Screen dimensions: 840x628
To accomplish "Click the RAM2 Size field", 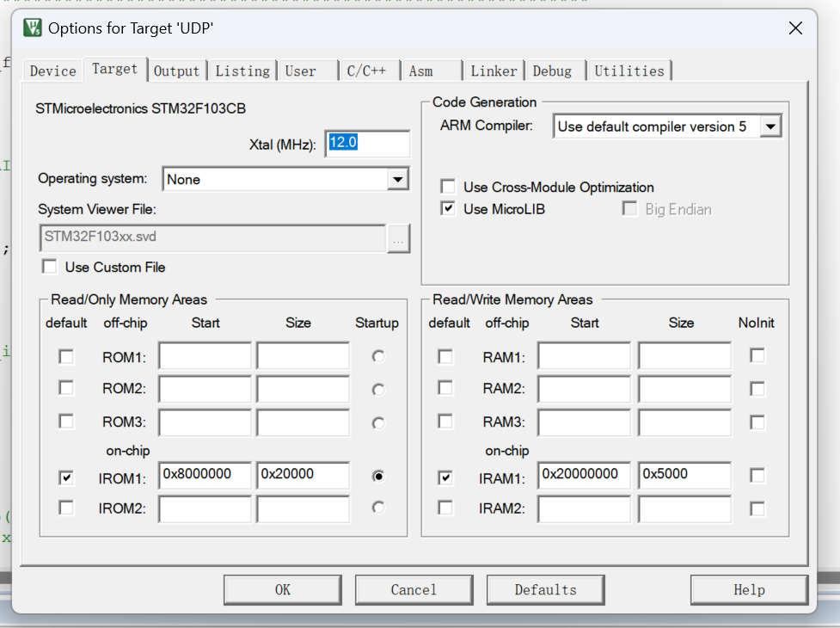I will 684,389.
